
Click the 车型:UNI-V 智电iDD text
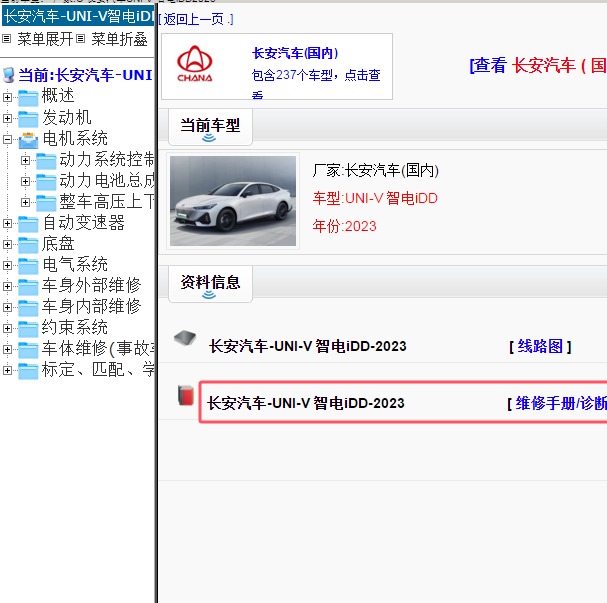click(x=375, y=199)
